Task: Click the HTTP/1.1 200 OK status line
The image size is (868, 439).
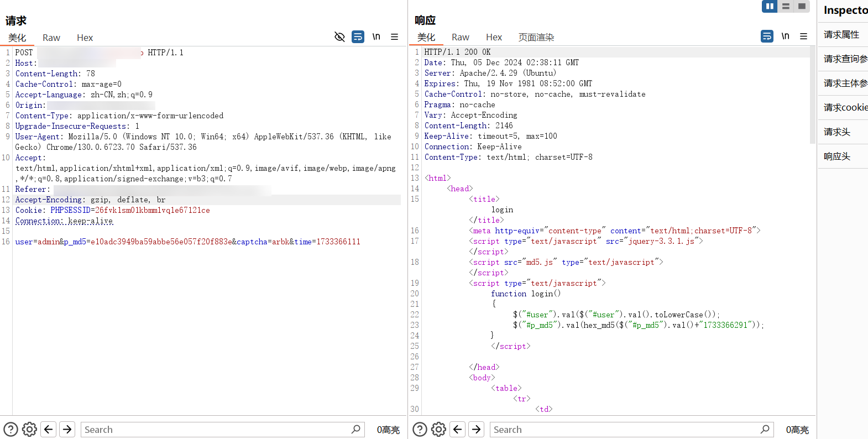Action: 457,52
